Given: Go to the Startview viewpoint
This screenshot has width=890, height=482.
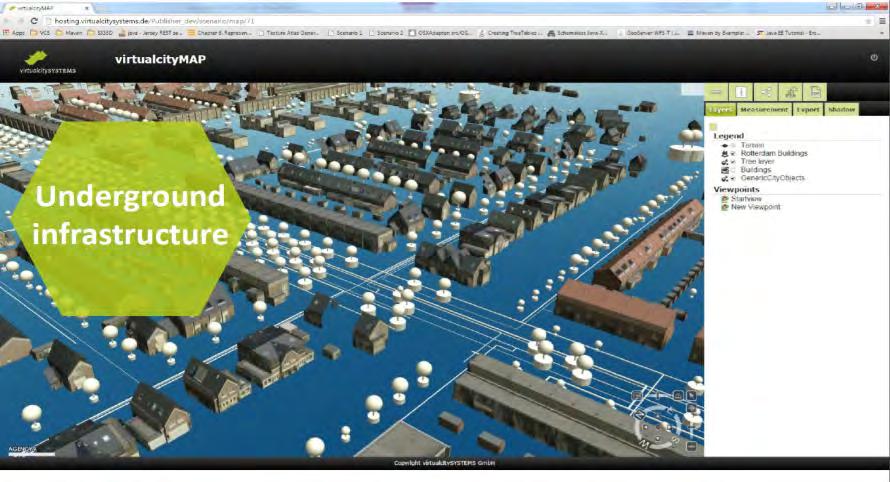Looking at the screenshot, I should point(746,199).
